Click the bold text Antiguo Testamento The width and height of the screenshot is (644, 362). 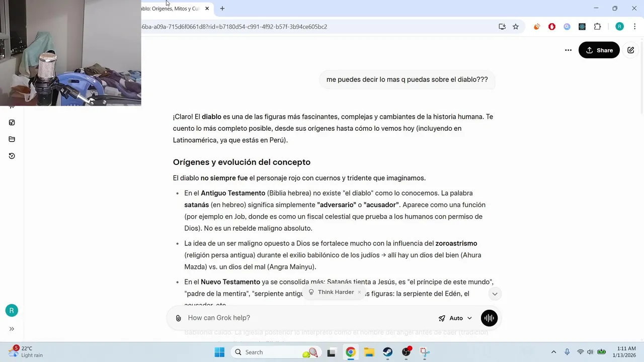pyautogui.click(x=233, y=193)
